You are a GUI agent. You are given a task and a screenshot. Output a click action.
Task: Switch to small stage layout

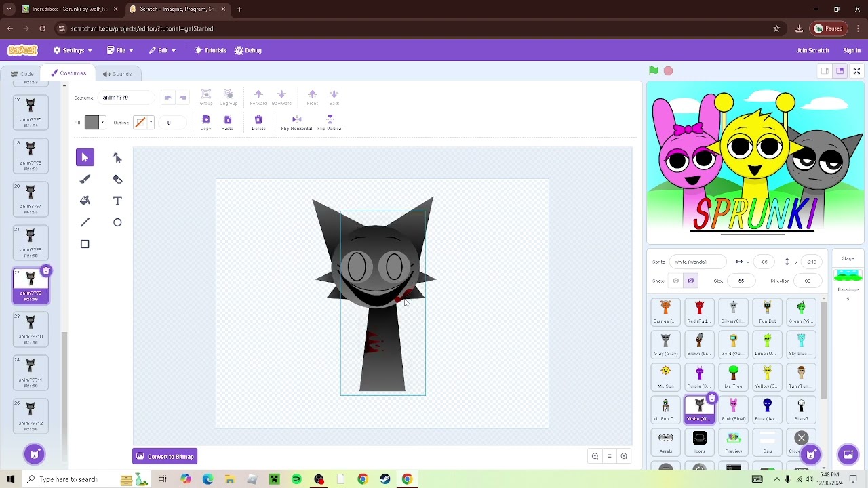(x=825, y=70)
